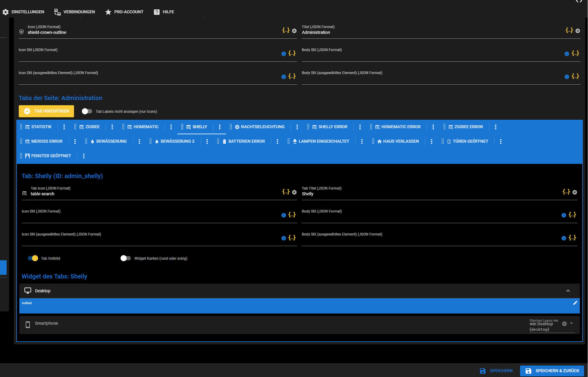Select Bewässerung 2 tab

[x=175, y=141]
